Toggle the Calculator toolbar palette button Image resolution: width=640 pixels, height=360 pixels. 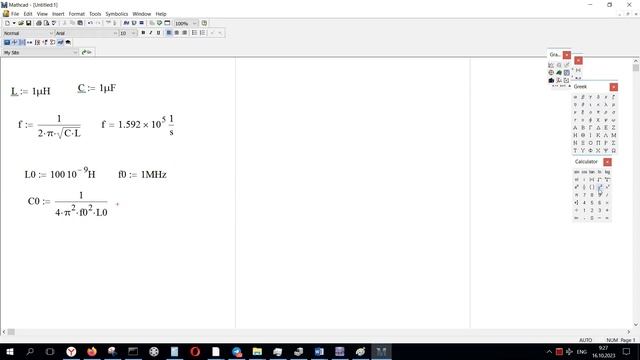tap(7, 42)
